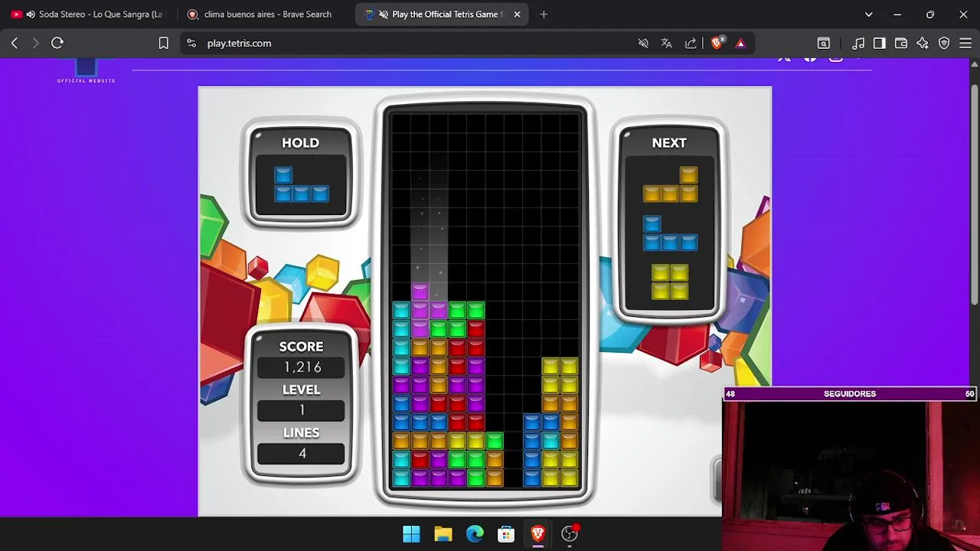Open site settings icon beside play.tetris.com

(191, 44)
